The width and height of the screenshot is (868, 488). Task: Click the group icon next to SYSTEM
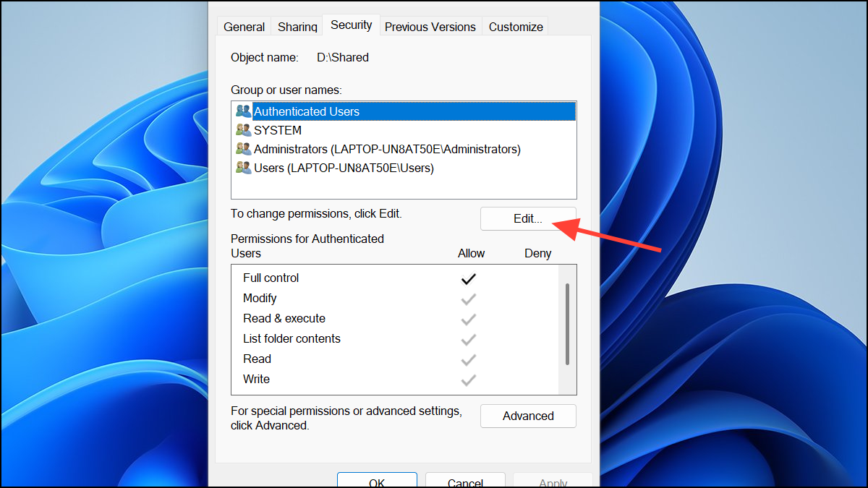pos(243,130)
